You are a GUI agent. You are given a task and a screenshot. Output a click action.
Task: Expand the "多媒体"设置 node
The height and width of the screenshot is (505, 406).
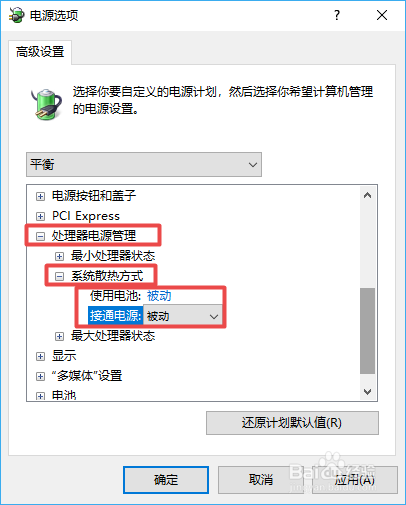click(x=40, y=376)
